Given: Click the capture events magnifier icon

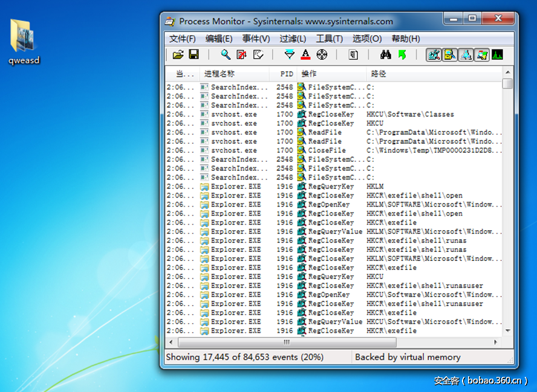Looking at the screenshot, I should coord(225,55).
